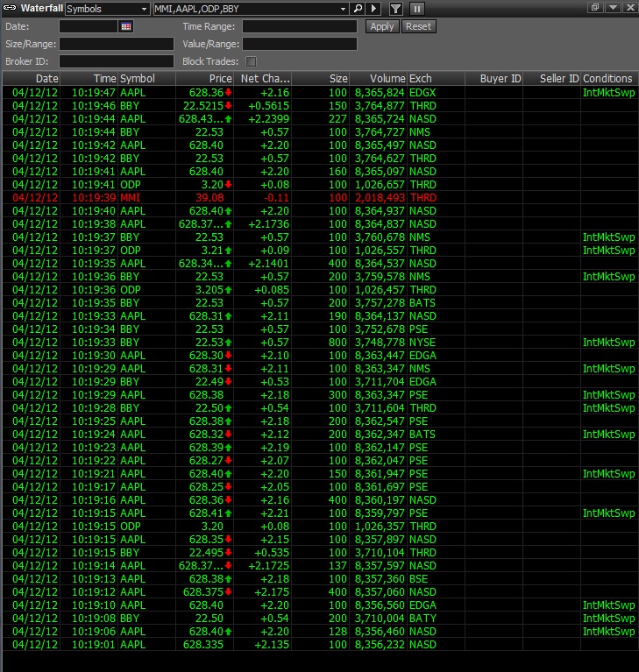This screenshot has height=672, width=639.
Task: Click the Apply button
Action: (x=382, y=26)
